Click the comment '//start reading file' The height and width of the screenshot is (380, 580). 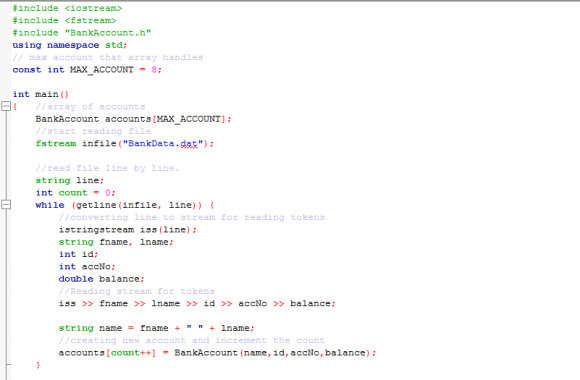point(93,131)
